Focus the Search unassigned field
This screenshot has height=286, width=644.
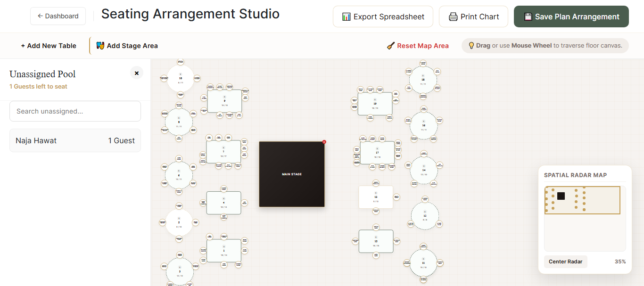pos(75,111)
